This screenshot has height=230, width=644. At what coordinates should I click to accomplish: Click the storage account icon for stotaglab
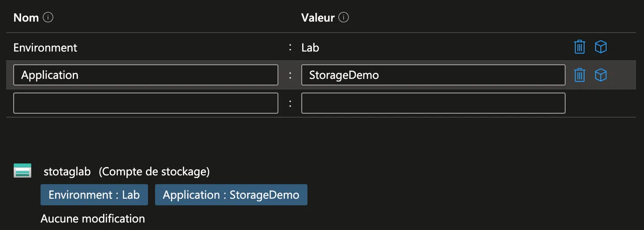[22, 171]
